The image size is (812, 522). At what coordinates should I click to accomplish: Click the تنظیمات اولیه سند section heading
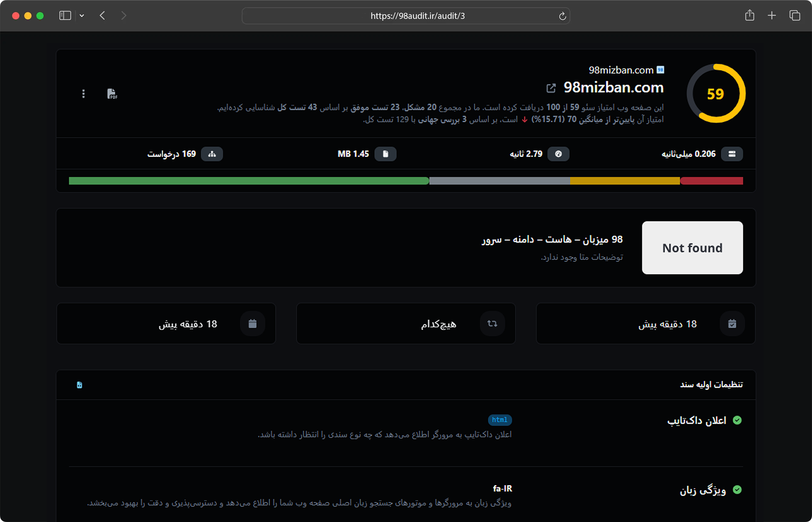[711, 384]
